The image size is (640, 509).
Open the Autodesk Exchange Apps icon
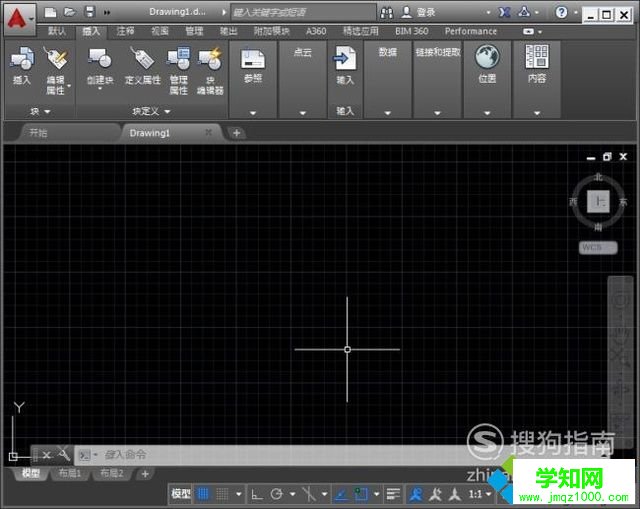(x=504, y=12)
